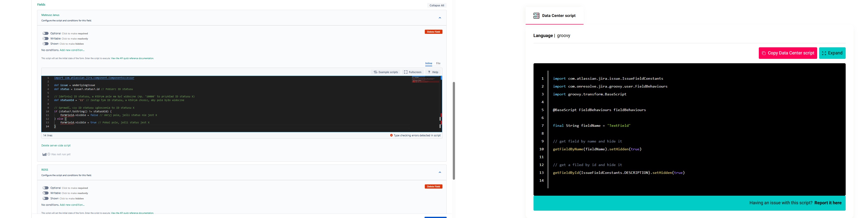868x218 pixels.
Task: Click the type checking errors status icon
Action: pos(391,135)
